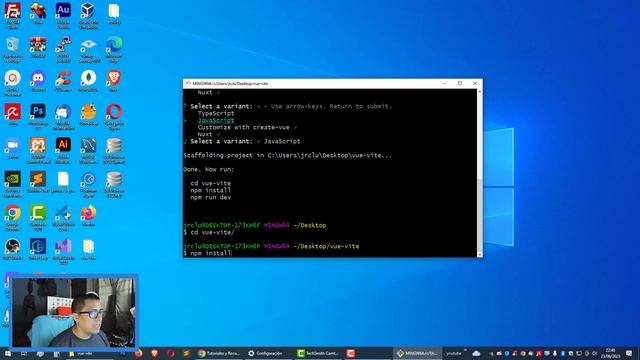Click the scroll-up arrow of terminal scrollbar
Screen dimensions: 640x360
(x=480, y=91)
